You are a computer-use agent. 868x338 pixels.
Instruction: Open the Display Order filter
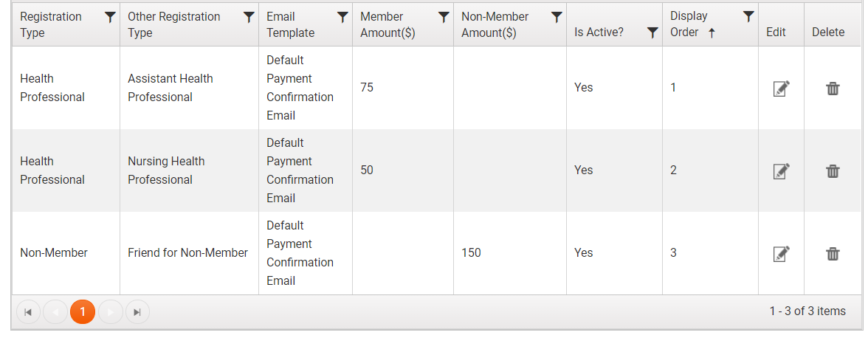coord(748,17)
